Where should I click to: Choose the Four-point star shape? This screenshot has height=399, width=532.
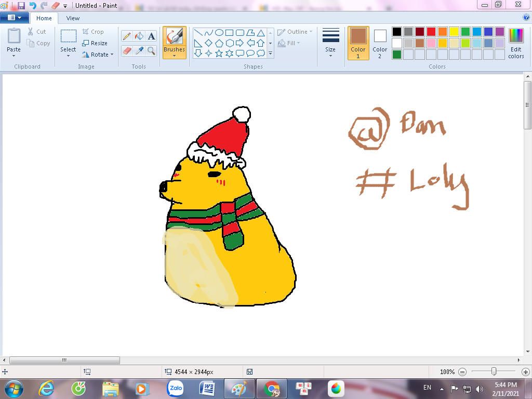(209, 54)
